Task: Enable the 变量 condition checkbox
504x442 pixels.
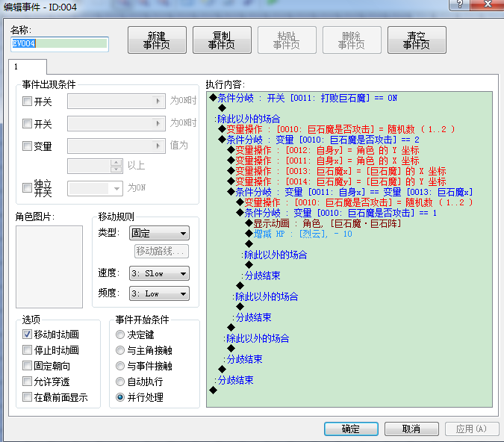Action: (27, 146)
